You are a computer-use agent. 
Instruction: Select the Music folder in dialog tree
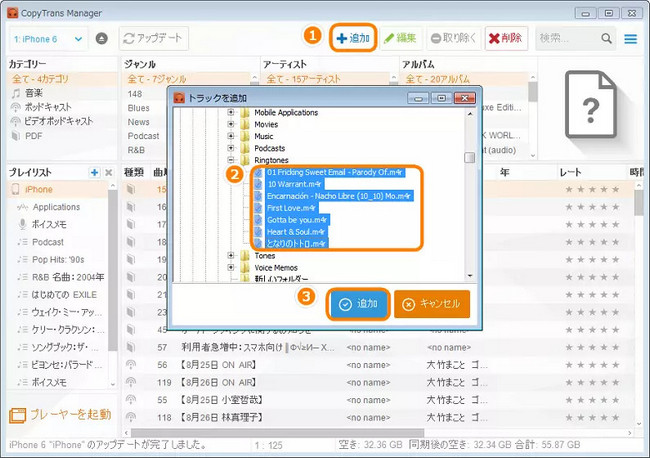264,136
